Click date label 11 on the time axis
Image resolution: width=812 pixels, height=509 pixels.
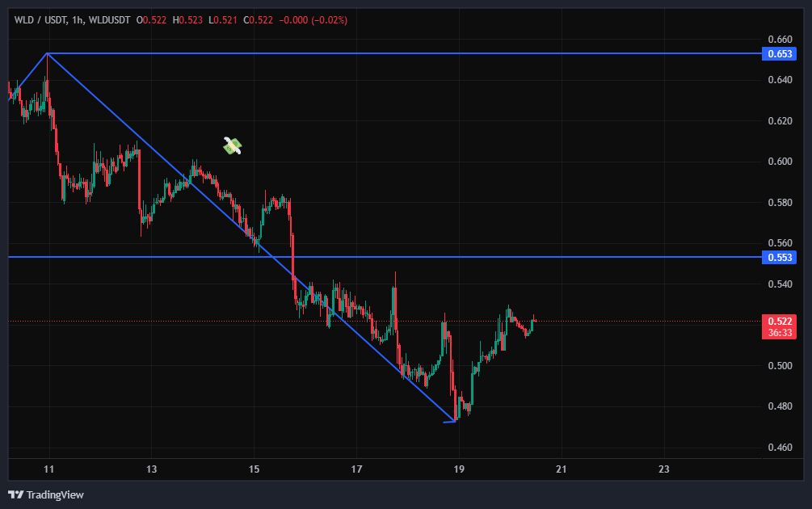coord(49,469)
